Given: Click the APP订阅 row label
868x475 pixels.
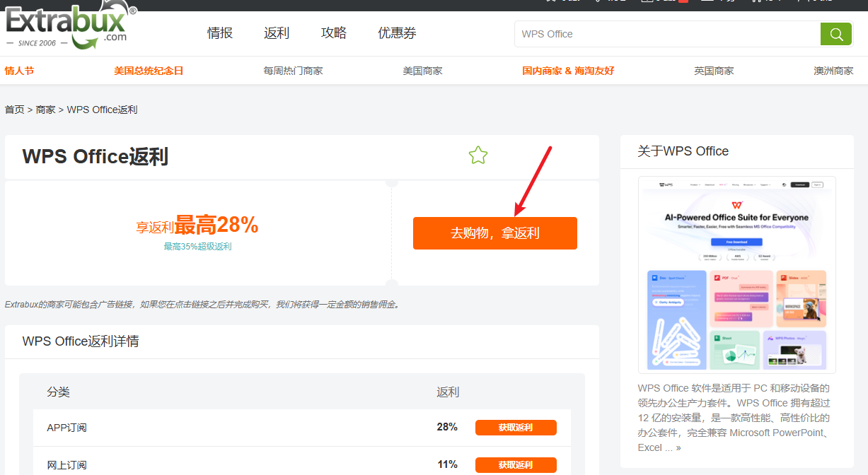Looking at the screenshot, I should coord(67,428).
